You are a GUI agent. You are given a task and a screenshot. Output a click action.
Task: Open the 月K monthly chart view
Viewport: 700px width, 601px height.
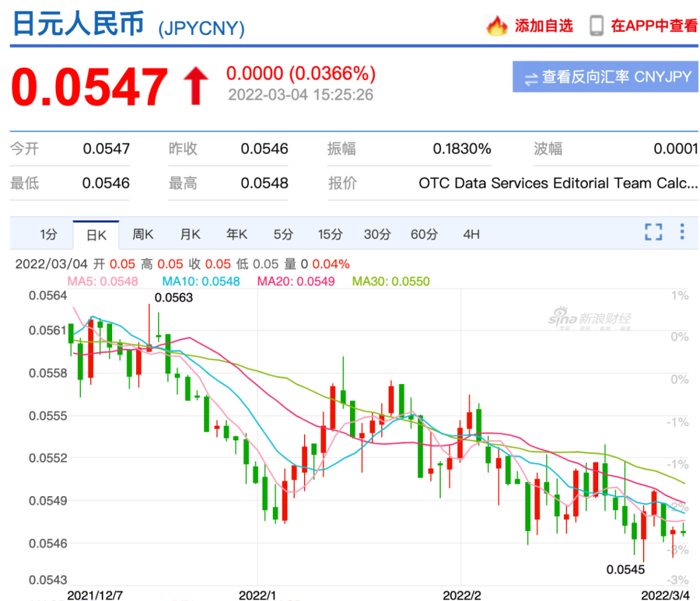190,234
